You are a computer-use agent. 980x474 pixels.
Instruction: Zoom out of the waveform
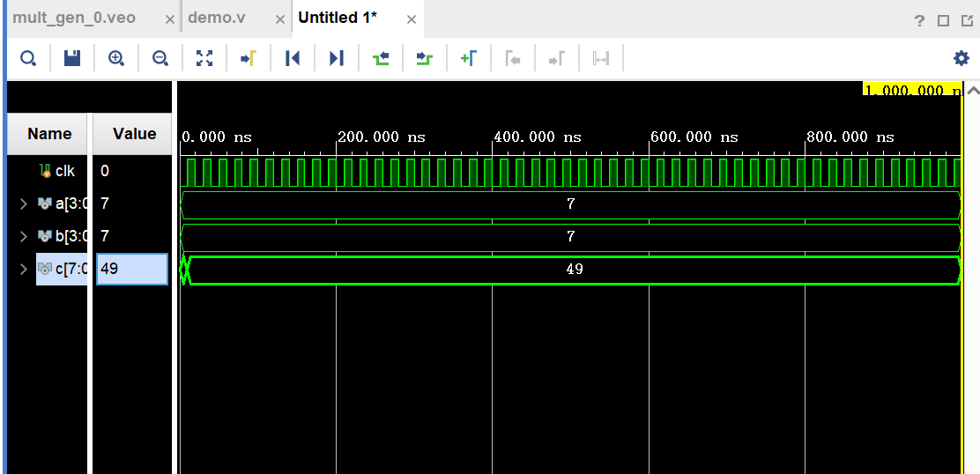coord(160,59)
